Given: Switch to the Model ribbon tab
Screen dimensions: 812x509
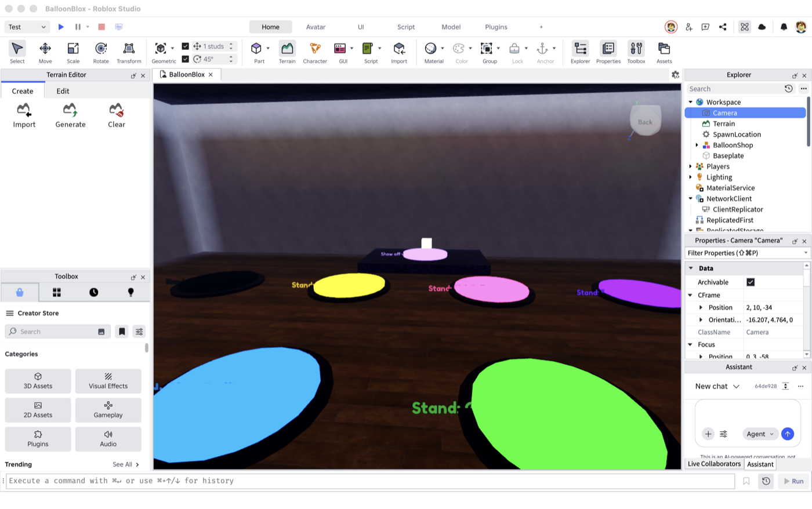Looking at the screenshot, I should point(451,27).
